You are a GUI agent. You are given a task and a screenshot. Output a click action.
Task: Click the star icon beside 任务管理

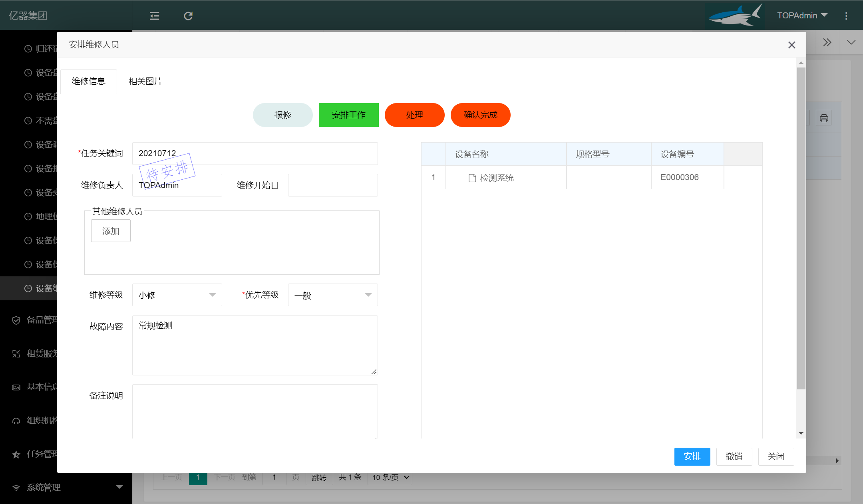coord(16,454)
